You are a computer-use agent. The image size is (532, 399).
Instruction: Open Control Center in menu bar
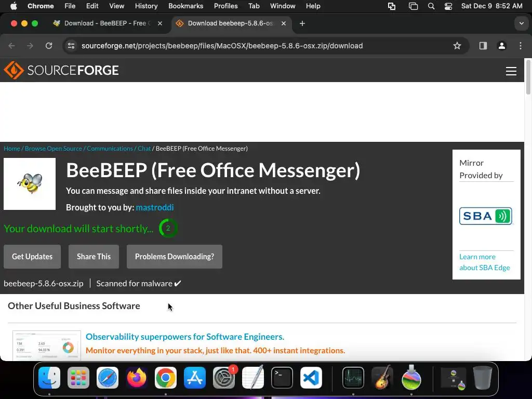pyautogui.click(x=448, y=6)
